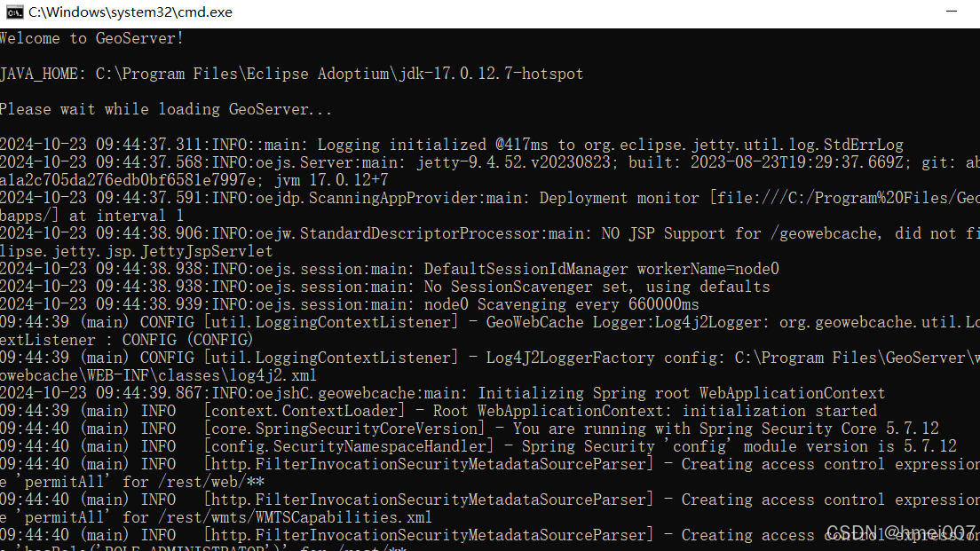
Task: Click the 'WMTSCapabilities.xml' line
Action: tap(217, 518)
